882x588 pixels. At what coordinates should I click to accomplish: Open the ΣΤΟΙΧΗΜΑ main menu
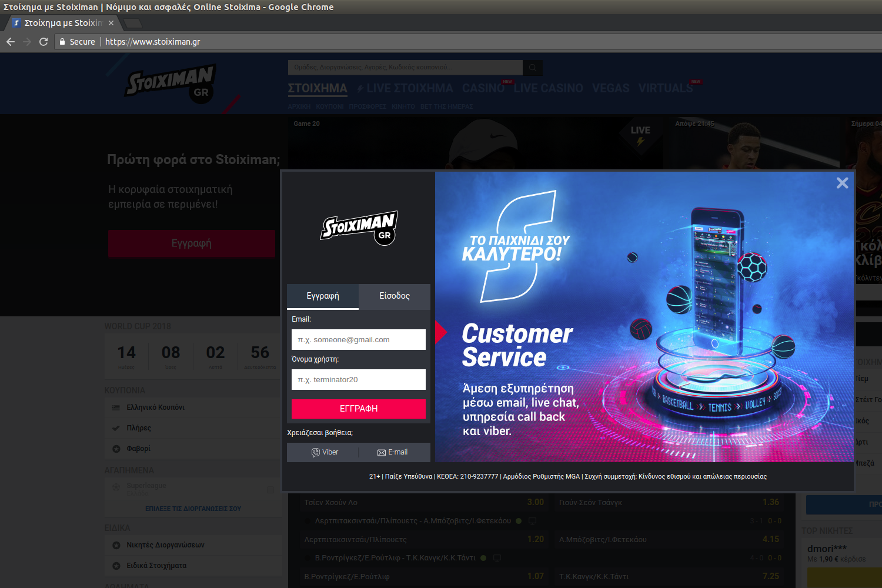[318, 89]
